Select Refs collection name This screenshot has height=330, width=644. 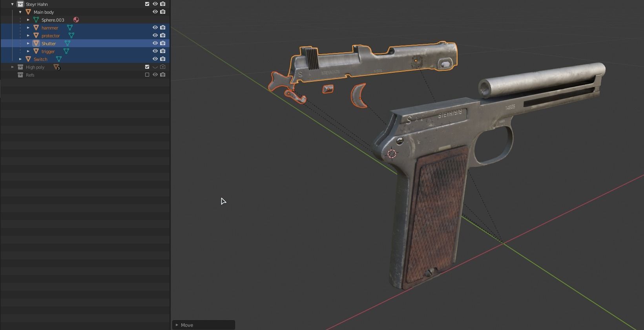[30, 75]
